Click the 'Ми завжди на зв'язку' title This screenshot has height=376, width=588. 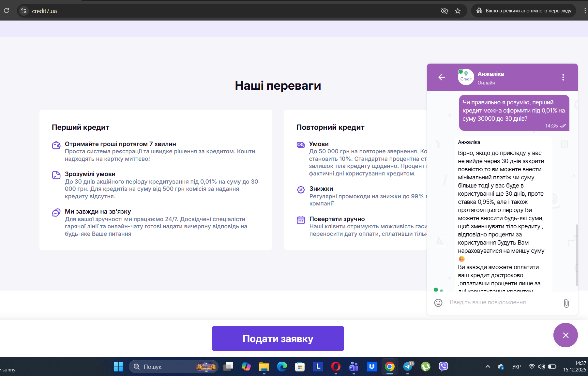98,211
